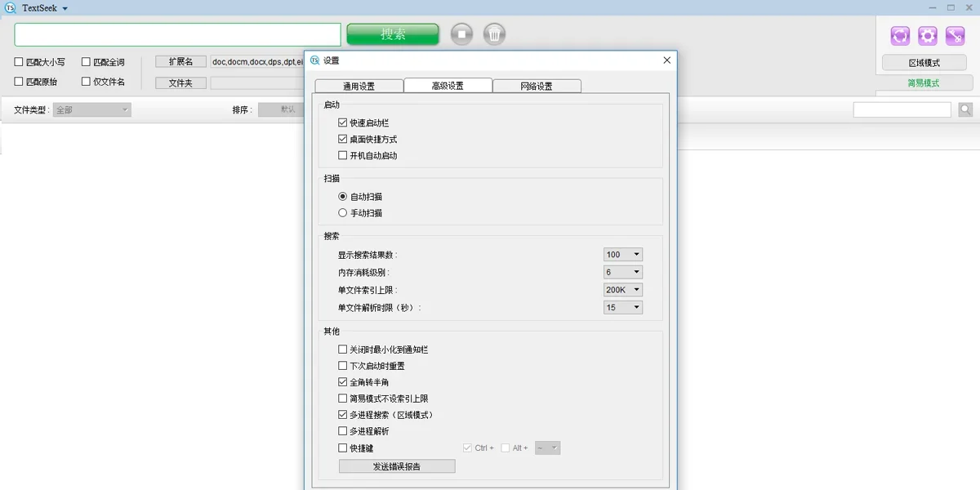This screenshot has height=490, width=980.
Task: Select 自动扫描 radio button
Action: pos(343,197)
